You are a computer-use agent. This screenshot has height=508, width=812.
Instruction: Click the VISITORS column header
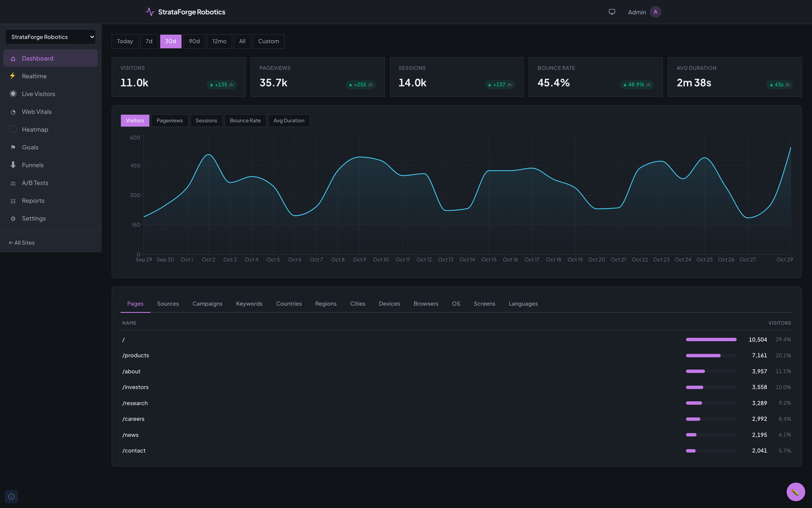pyautogui.click(x=779, y=323)
